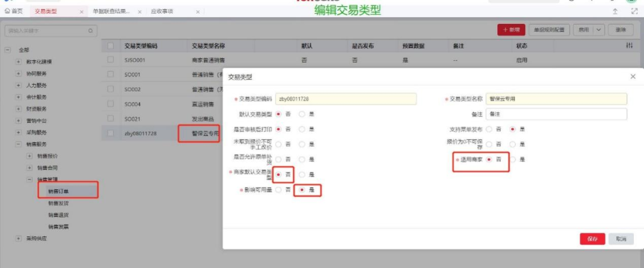
Task: Click the upward arrow icon at top right
Action: point(615,11)
